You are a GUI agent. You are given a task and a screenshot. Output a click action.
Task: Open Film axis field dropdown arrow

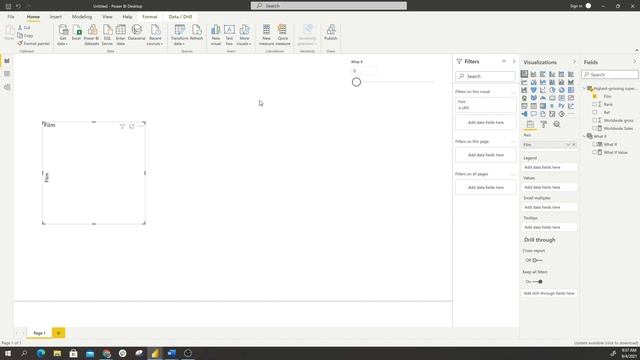pyautogui.click(x=568, y=144)
